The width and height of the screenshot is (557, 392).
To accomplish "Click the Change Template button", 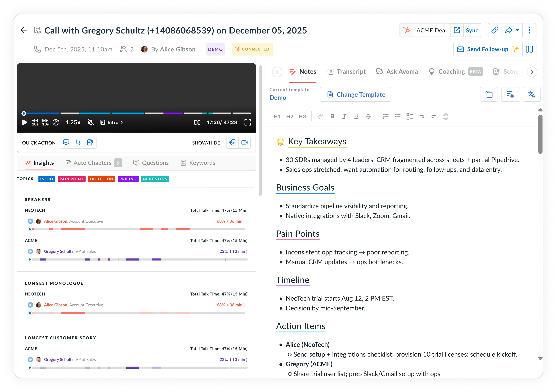I will coord(355,94).
